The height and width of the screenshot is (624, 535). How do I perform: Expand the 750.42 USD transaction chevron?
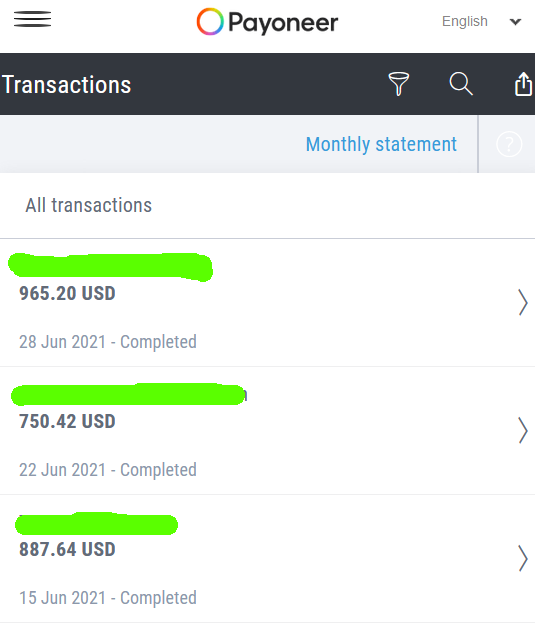(x=523, y=430)
